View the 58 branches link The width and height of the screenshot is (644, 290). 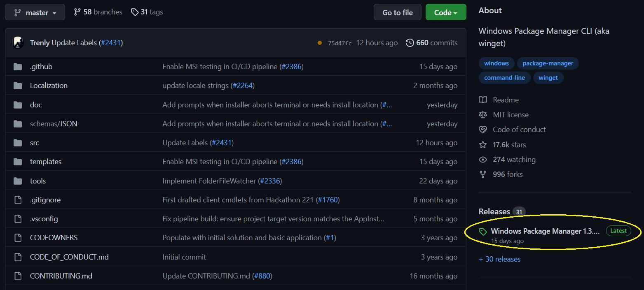tap(98, 12)
